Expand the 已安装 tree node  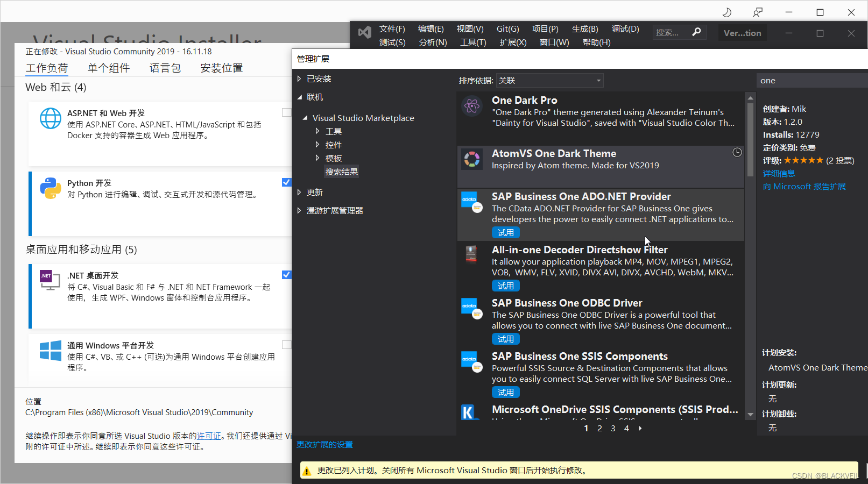(299, 79)
